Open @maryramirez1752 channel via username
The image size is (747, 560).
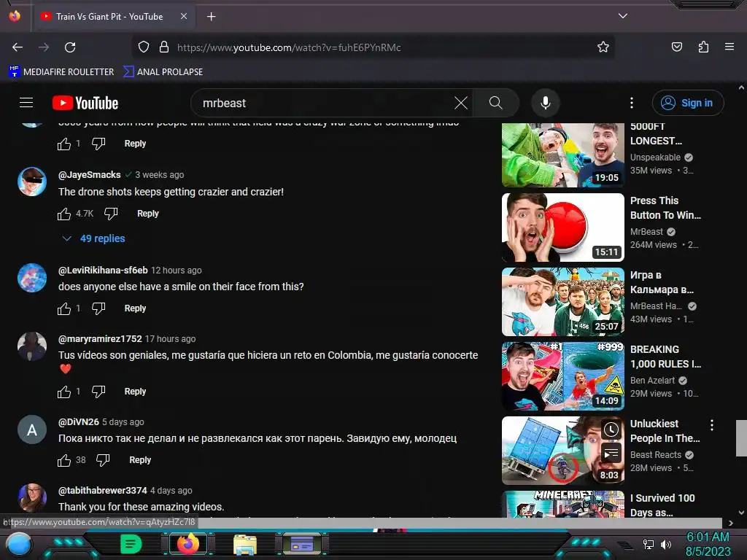coord(100,338)
